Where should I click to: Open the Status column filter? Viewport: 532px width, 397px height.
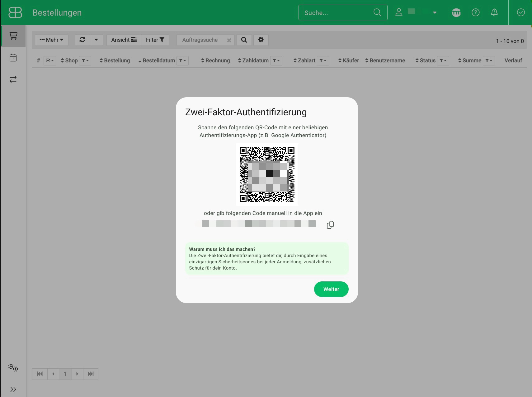click(443, 60)
